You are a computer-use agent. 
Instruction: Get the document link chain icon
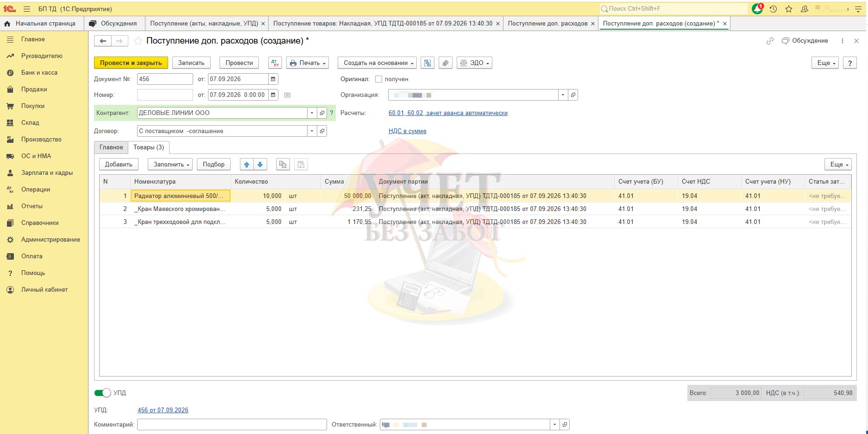(770, 41)
